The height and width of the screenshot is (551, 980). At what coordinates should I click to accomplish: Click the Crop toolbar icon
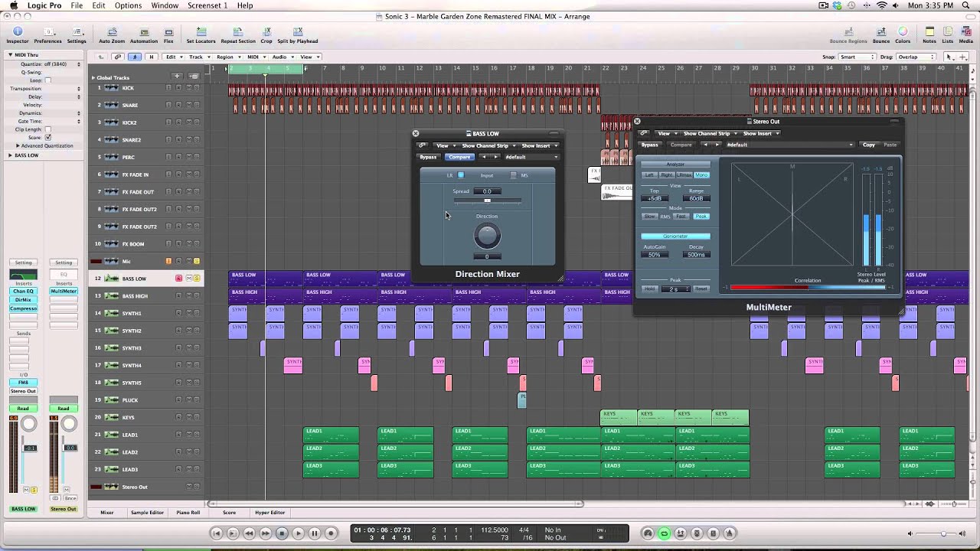coord(266,34)
